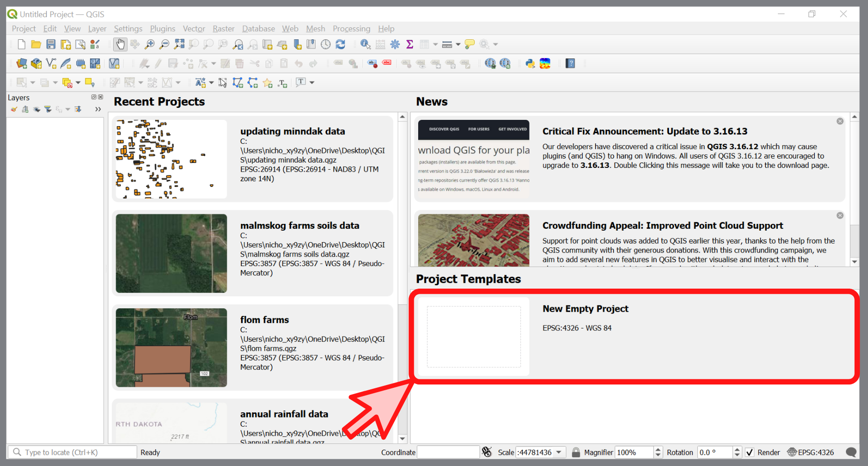Click EPSG:4326 CRS button in status bar

[x=811, y=452]
